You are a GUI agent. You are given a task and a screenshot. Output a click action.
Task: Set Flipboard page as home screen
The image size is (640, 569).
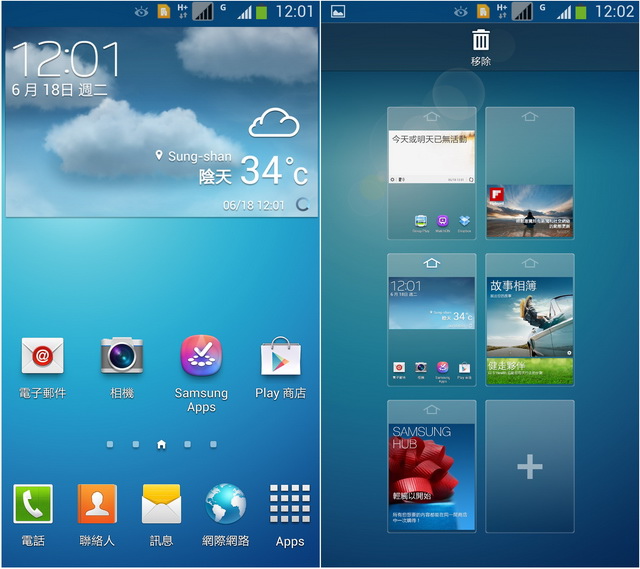pos(529,117)
